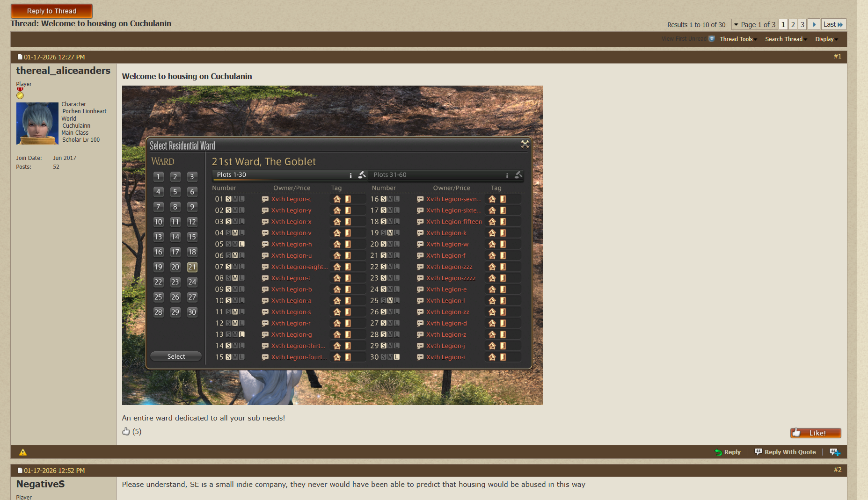Click speech bubble icon beside Xvth Legion-h
The image size is (868, 500).
pos(265,244)
